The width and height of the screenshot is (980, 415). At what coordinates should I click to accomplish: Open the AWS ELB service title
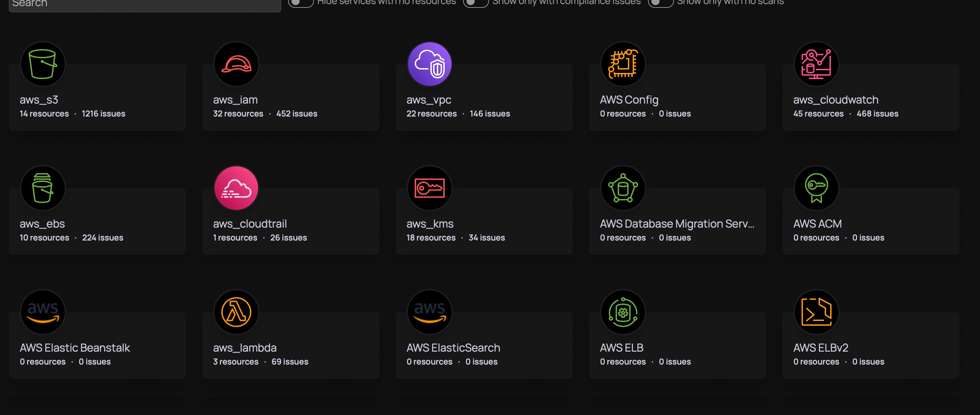[x=622, y=348]
